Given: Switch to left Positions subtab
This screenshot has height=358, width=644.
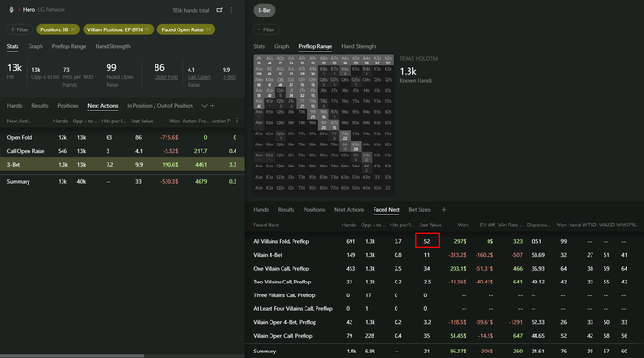Looking at the screenshot, I should tap(68, 106).
